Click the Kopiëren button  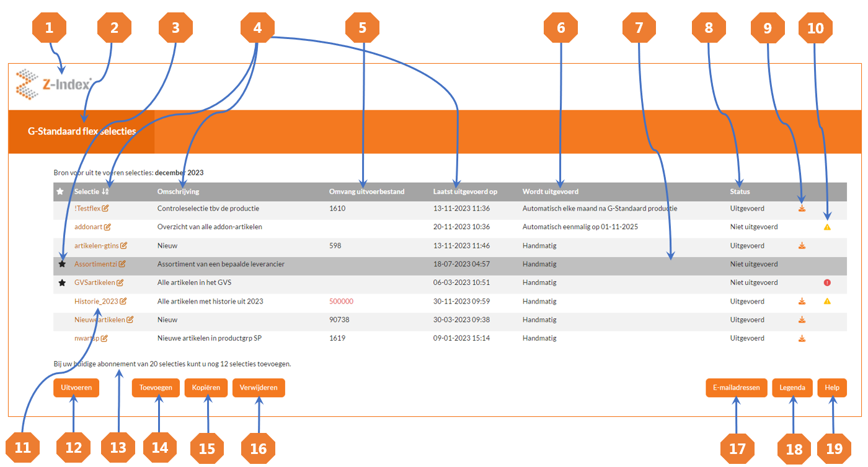click(206, 388)
